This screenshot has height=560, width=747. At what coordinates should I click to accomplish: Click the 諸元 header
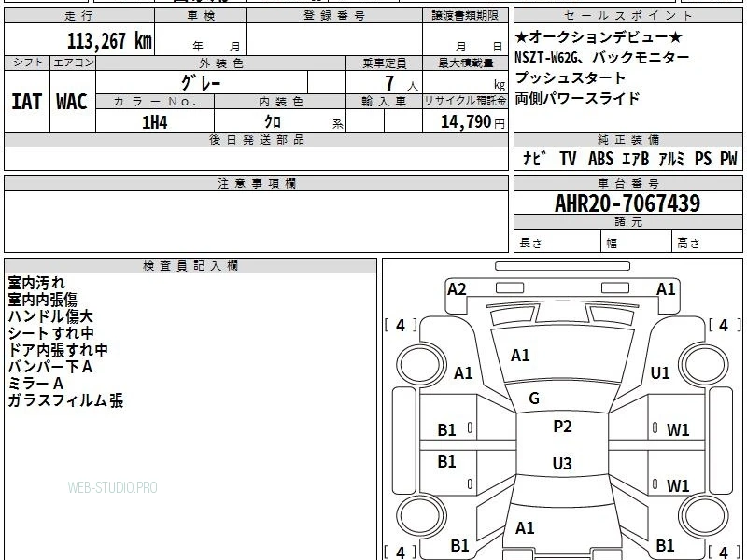(x=628, y=222)
